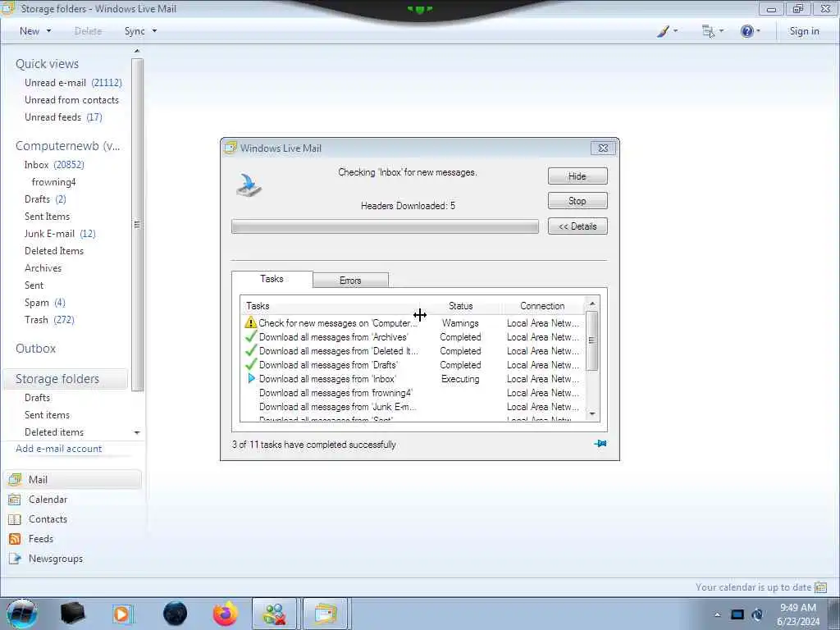Launch the media player taskbar icon
The width and height of the screenshot is (840, 630).
click(122, 614)
